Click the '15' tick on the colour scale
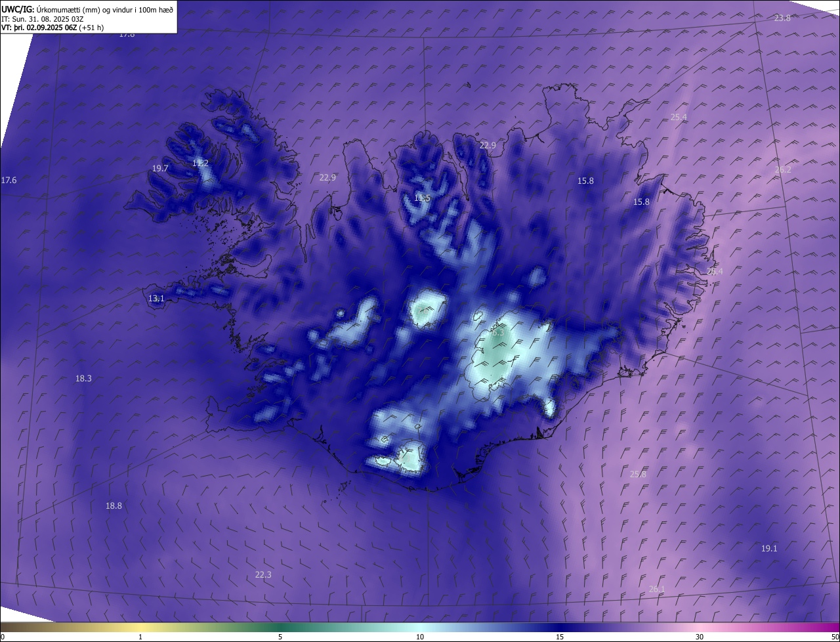This screenshot has height=642, width=840. pyautogui.click(x=560, y=637)
